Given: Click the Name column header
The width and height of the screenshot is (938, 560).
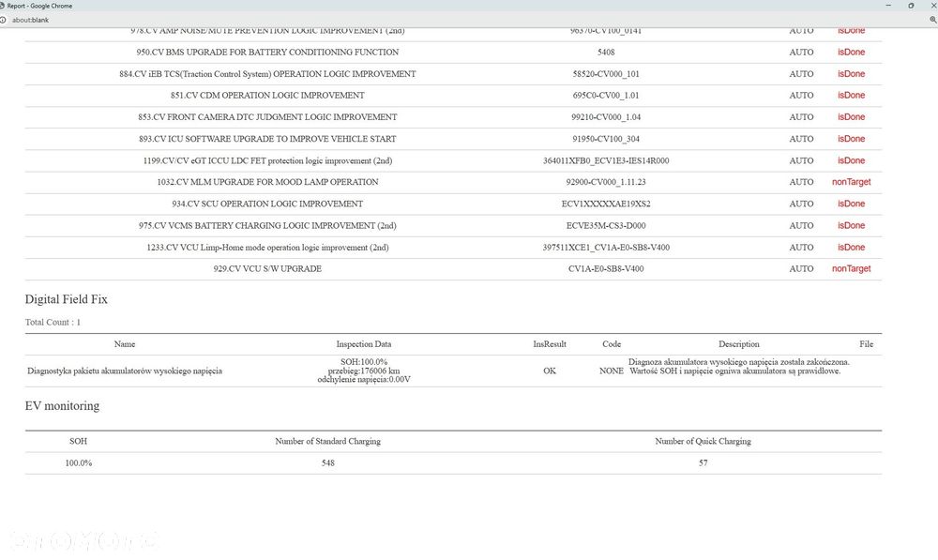Looking at the screenshot, I should [125, 344].
